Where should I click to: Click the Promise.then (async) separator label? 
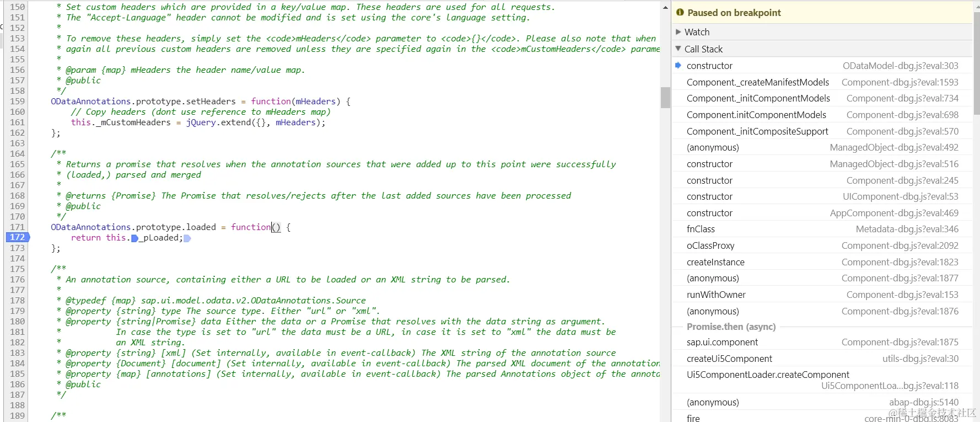click(x=731, y=327)
